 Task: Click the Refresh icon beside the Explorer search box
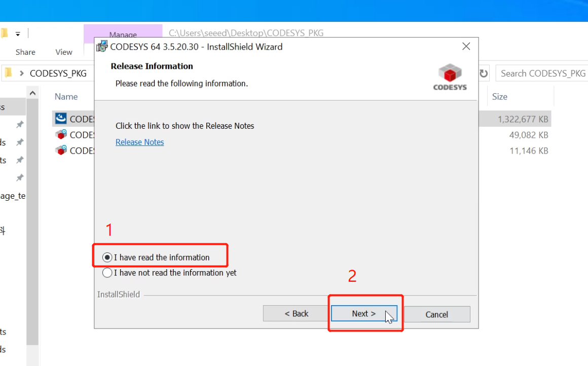484,74
